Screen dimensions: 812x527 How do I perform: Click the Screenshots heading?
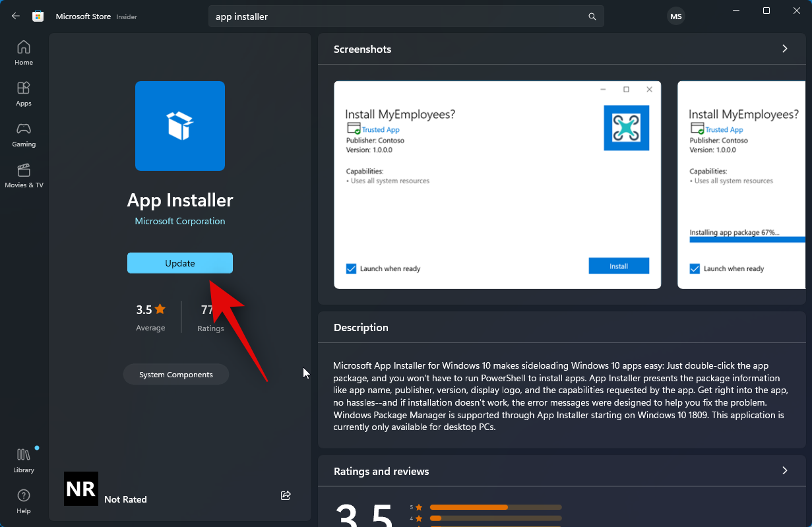click(362, 49)
